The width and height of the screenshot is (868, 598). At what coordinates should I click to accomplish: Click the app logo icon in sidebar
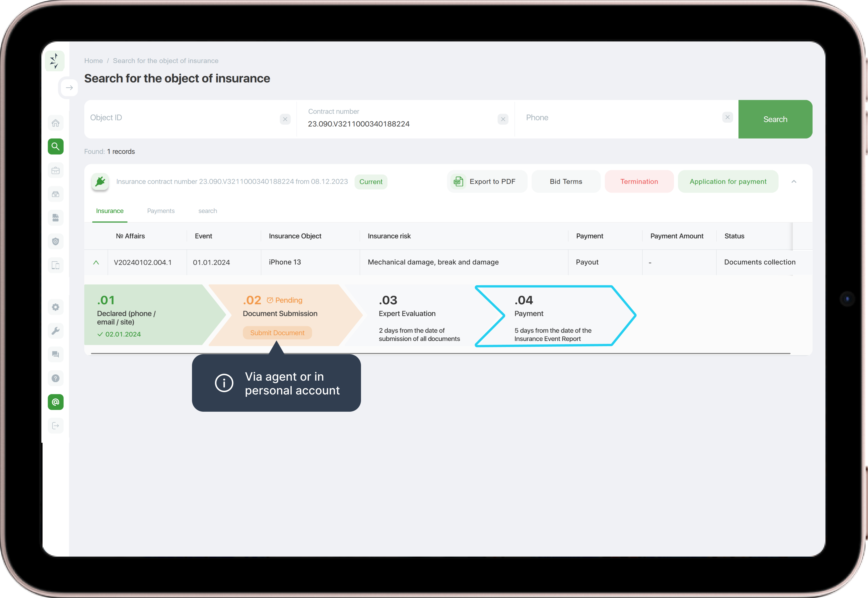[x=55, y=61]
